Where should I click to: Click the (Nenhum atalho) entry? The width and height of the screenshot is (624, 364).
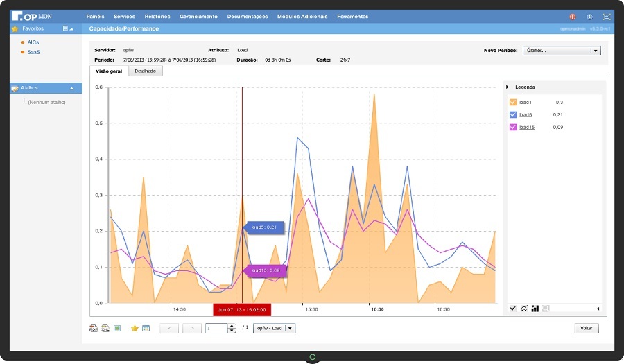(46, 102)
